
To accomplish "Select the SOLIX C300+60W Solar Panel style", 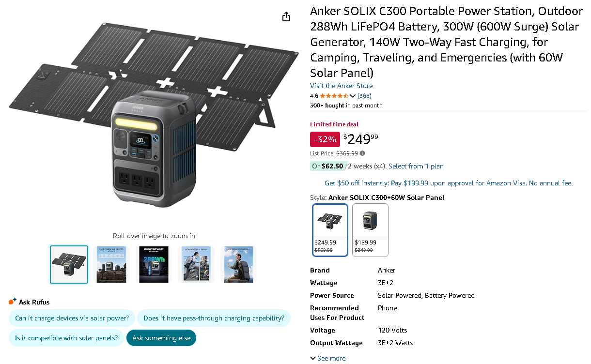I will (x=330, y=230).
